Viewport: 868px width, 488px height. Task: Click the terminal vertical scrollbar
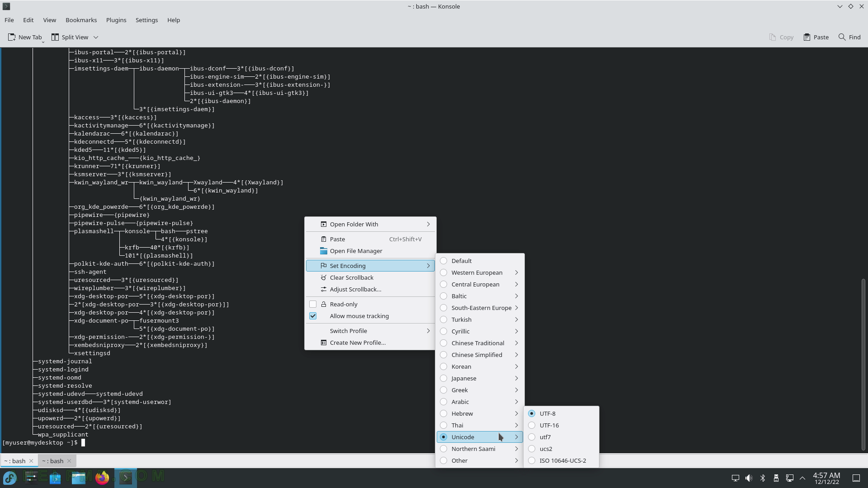(x=863, y=364)
